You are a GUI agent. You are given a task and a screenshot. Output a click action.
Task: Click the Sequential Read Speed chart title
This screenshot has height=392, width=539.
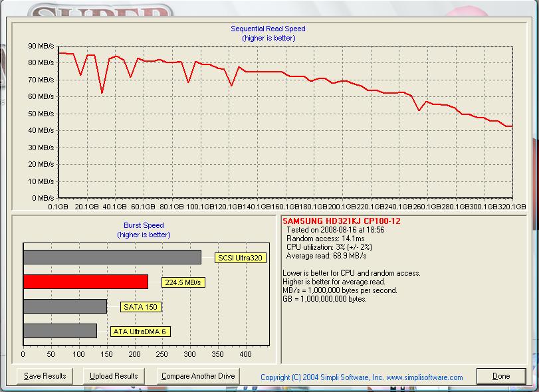(x=268, y=29)
